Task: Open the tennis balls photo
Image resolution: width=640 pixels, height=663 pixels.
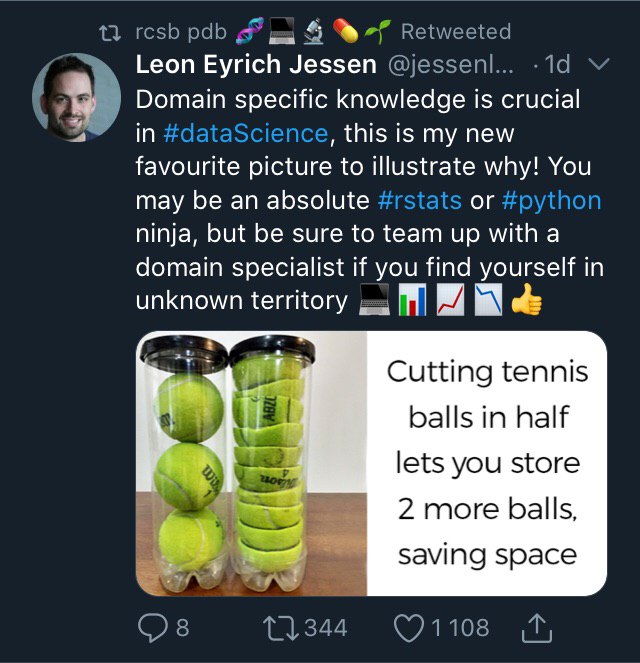Action: pos(252,463)
